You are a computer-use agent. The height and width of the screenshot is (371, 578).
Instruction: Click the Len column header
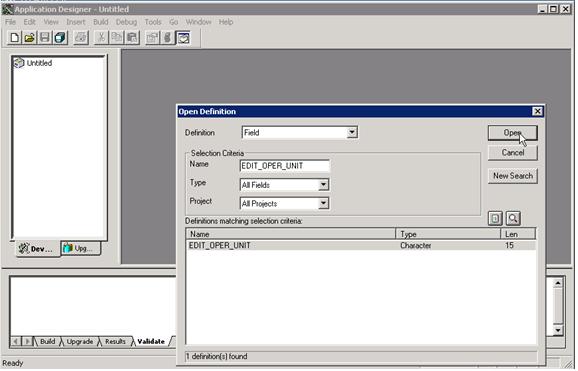pos(518,234)
